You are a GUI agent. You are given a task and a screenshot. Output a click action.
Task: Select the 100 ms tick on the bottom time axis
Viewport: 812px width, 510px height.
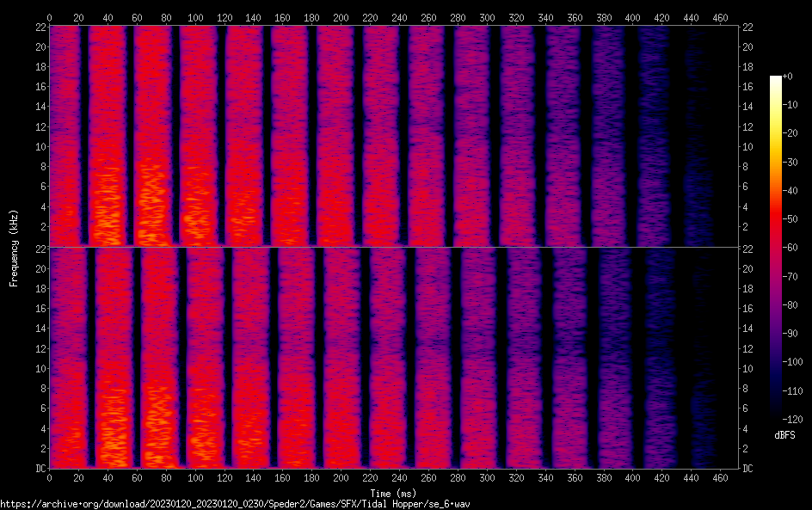195,478
